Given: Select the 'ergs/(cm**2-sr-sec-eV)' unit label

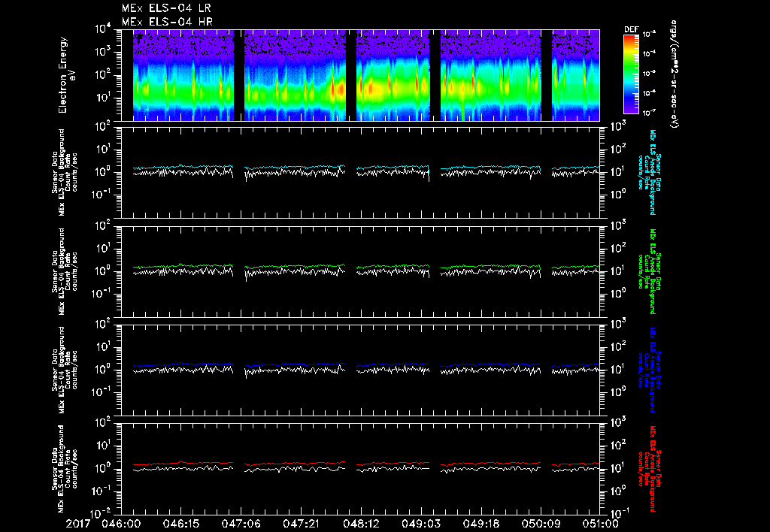Looking at the screenshot, I should click(x=674, y=74).
